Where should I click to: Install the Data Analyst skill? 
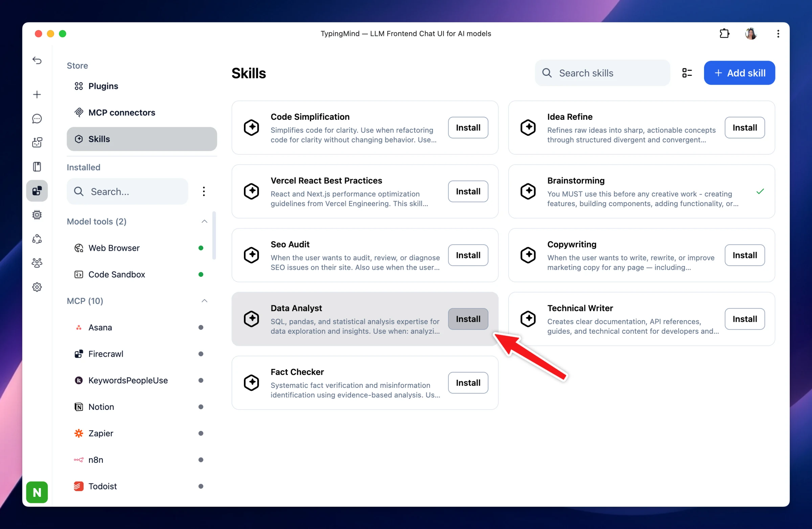468,319
